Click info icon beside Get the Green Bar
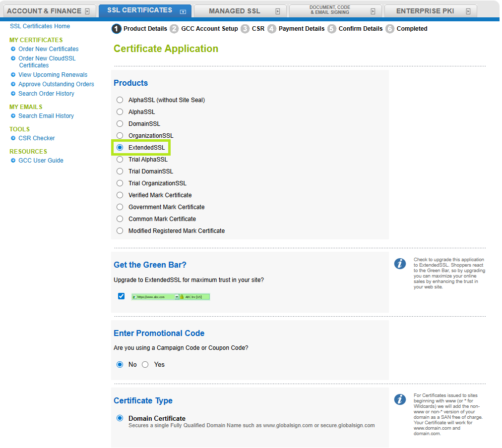Screen dimensions: 502x448 [x=400, y=264]
